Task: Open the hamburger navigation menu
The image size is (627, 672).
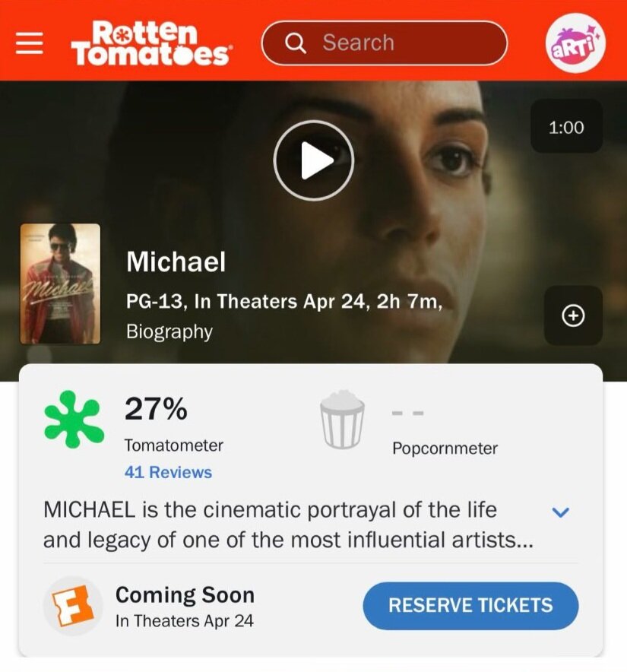Action: click(x=30, y=43)
